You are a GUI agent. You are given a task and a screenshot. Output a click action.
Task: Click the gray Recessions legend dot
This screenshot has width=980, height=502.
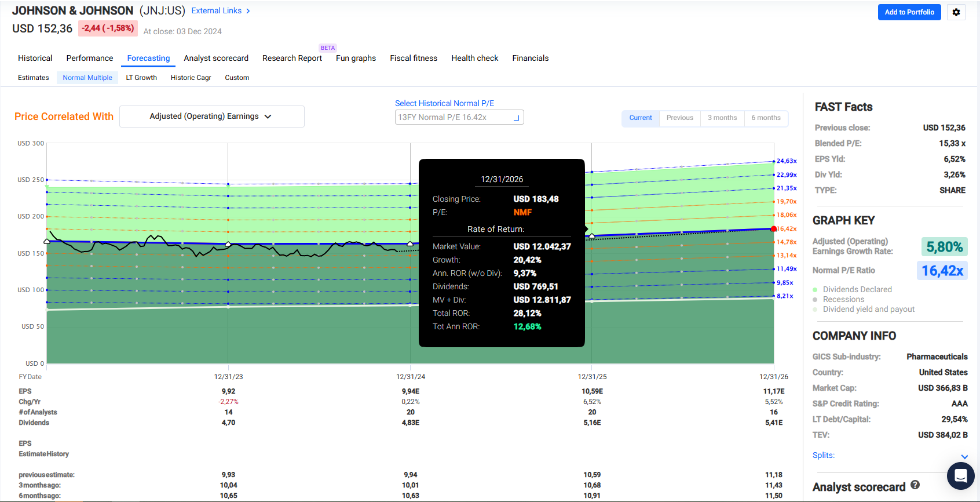[816, 300]
